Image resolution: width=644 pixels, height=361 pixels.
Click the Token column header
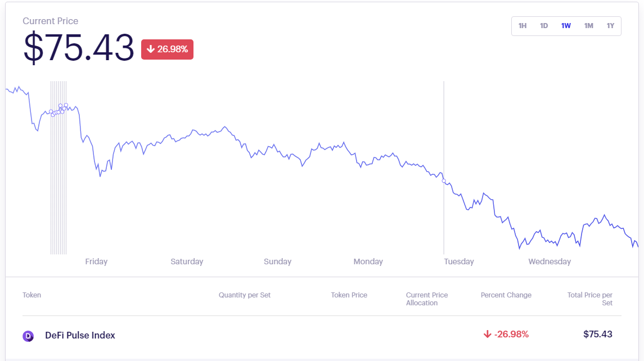pos(31,295)
